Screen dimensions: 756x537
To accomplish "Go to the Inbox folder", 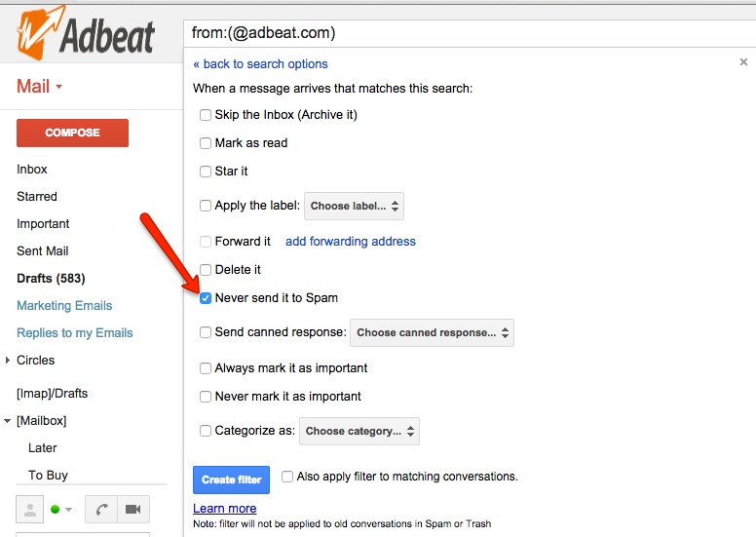I will 32,170.
